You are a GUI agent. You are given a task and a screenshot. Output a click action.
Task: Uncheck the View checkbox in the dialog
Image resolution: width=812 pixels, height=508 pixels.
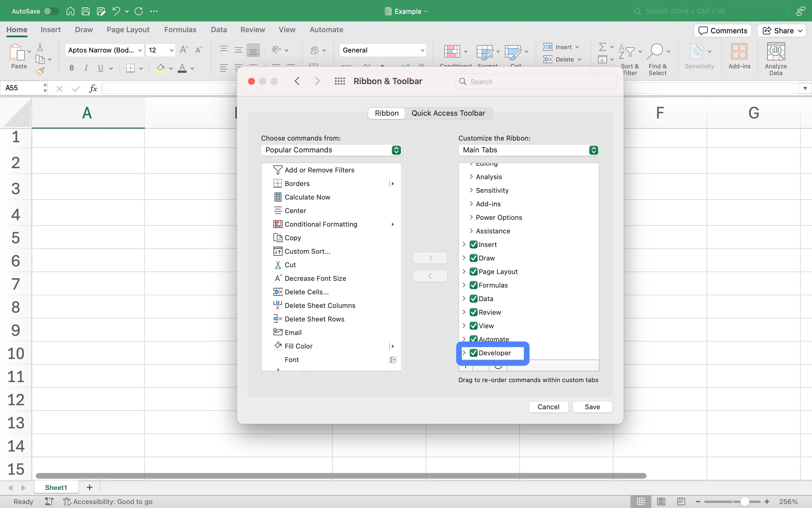tap(473, 326)
